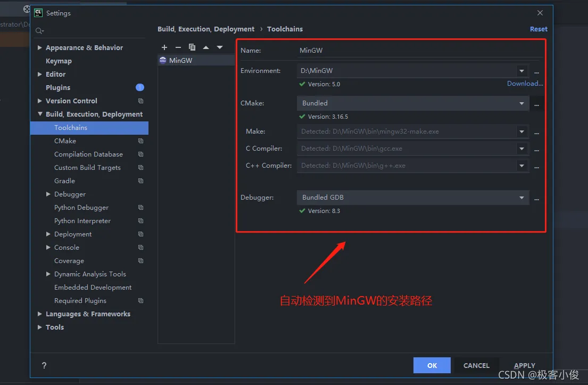Expand Dynamic Analysis Tools node
This screenshot has width=588, height=385.
(48, 274)
